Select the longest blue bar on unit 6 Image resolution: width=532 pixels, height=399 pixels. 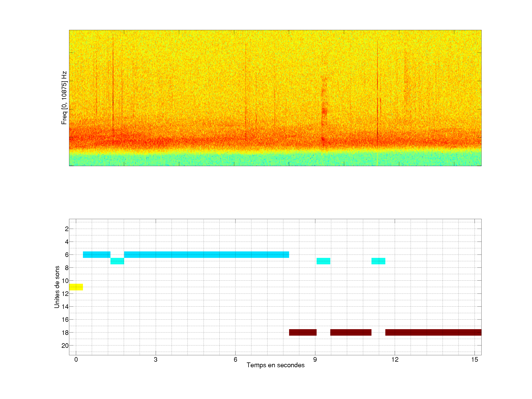pos(206,255)
